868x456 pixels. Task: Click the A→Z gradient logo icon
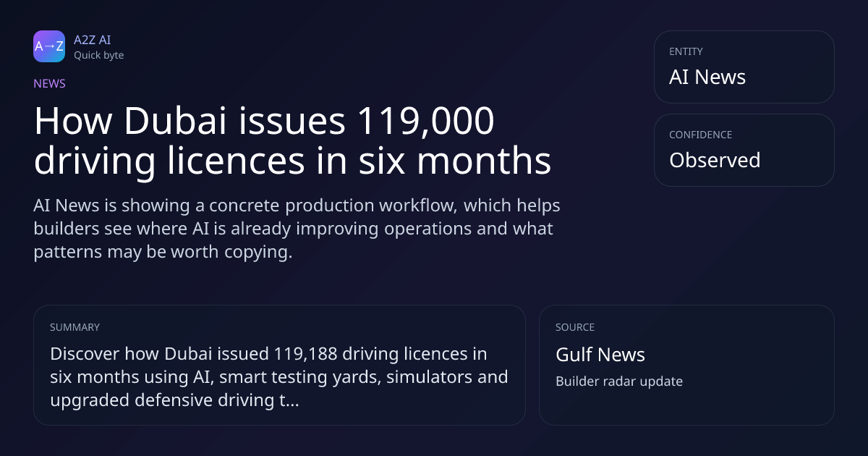[49, 46]
